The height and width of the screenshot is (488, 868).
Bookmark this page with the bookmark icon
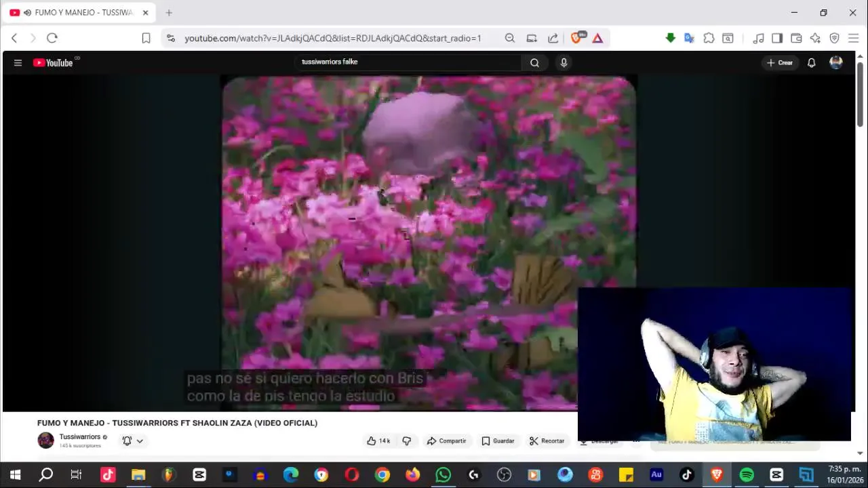(146, 39)
